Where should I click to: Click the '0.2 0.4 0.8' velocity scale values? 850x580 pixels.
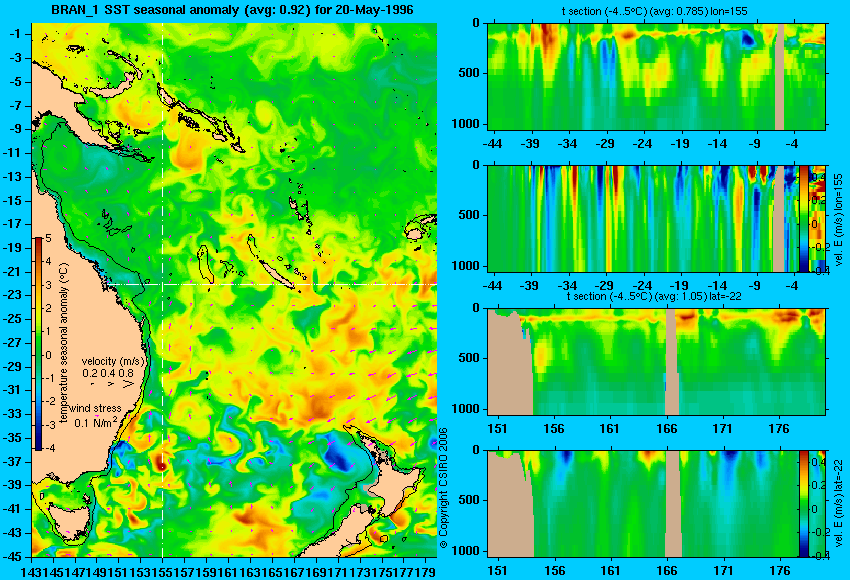108,373
